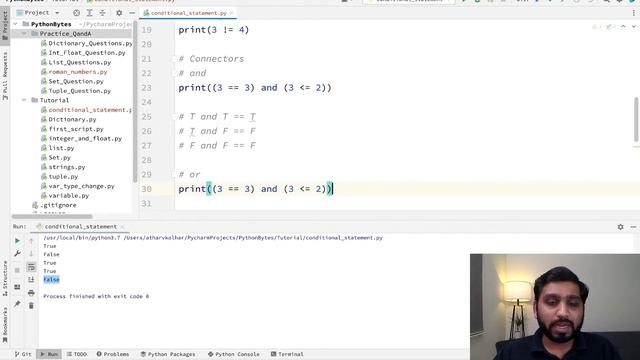The height and width of the screenshot is (360, 640).
Task: Toggle the Bookmarks side tab
Action: [5, 325]
